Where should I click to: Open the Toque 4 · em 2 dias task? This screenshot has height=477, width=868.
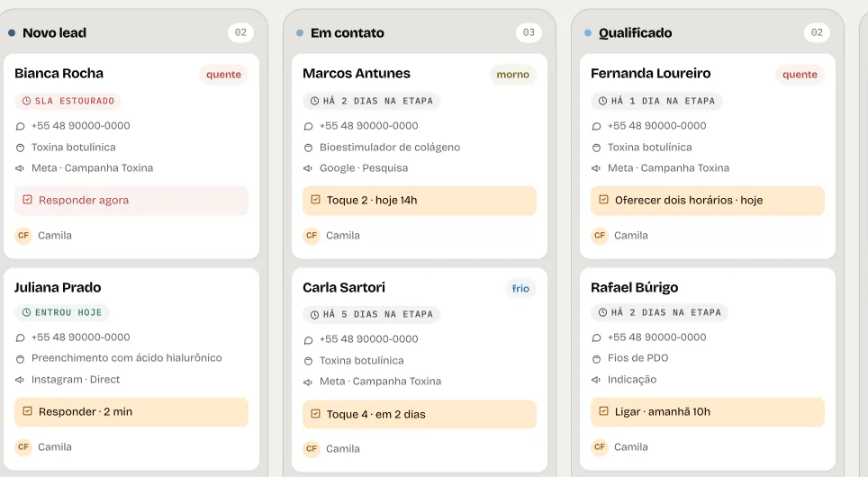419,414
